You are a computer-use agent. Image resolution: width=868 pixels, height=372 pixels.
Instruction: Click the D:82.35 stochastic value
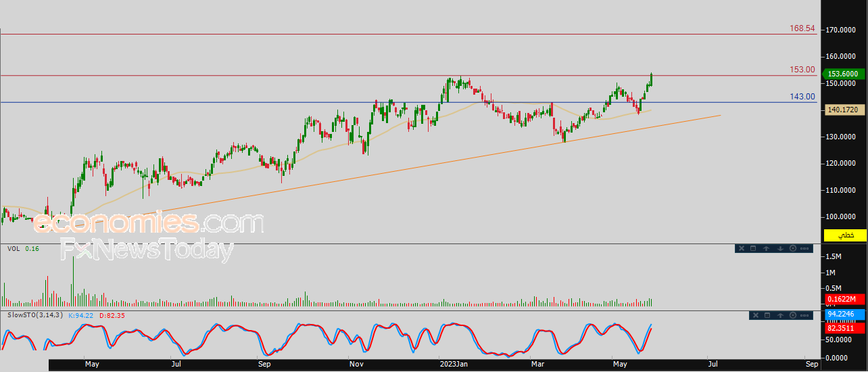click(x=112, y=315)
